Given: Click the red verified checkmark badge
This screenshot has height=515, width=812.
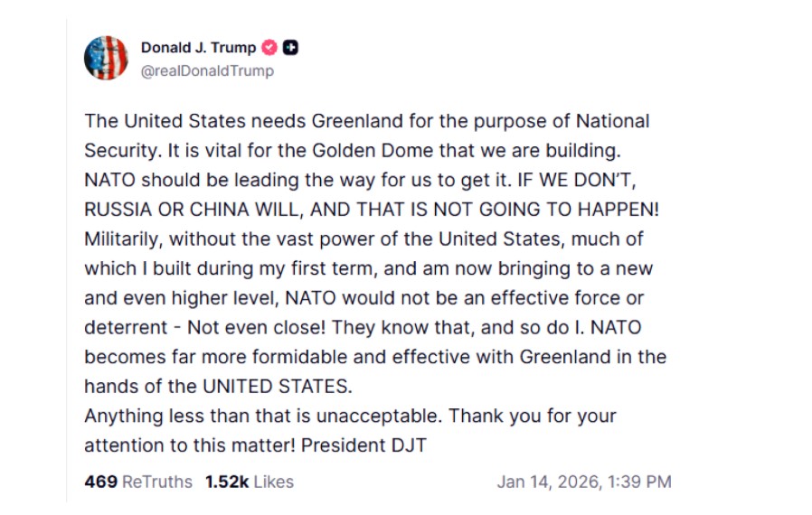Looking at the screenshot, I should [x=269, y=48].
